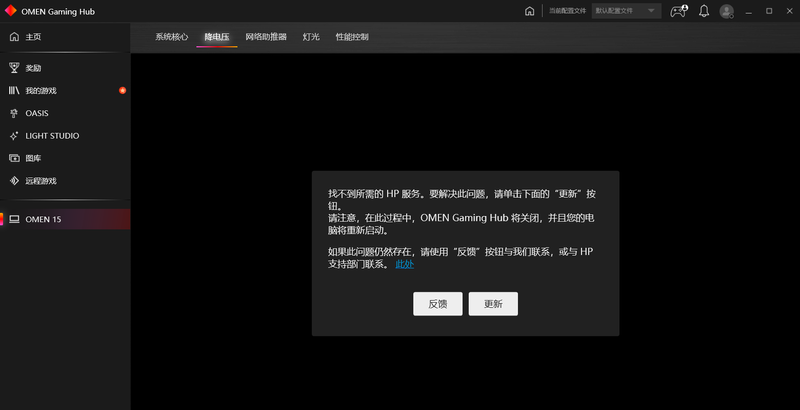This screenshot has height=410, width=800.
Task: Click the 主页 house icon in sidebar
Action: tap(14, 37)
